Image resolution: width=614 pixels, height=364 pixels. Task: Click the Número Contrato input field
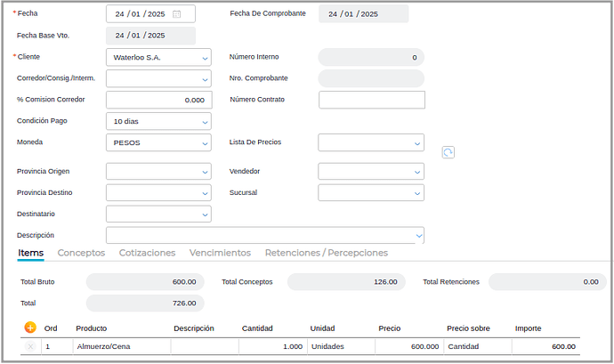(371, 100)
